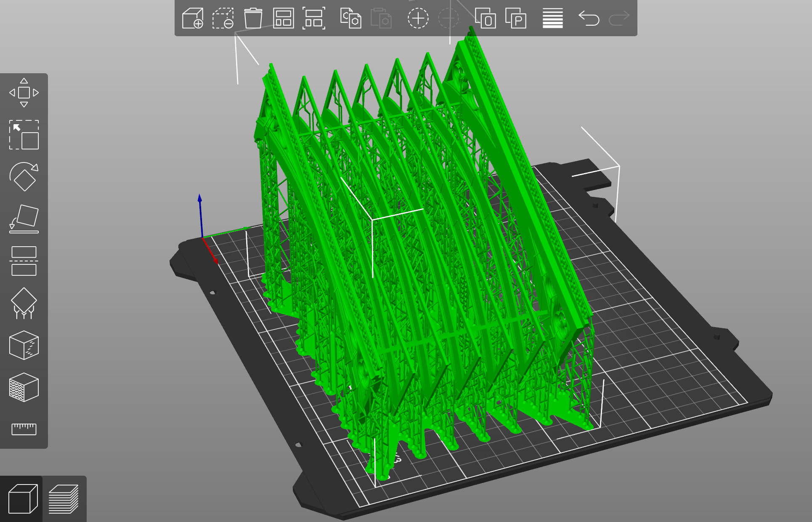Select the Place on face tool
This screenshot has height=522, width=812.
point(24,219)
